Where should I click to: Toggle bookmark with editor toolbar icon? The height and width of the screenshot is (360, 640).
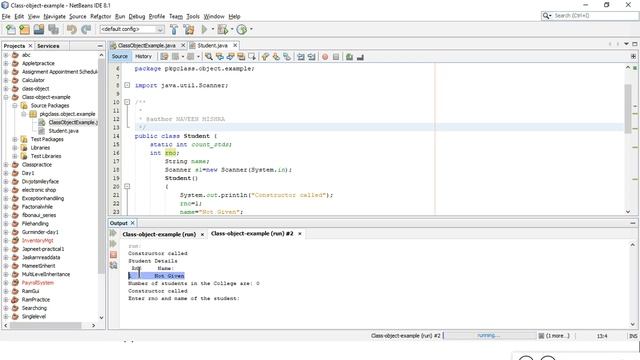click(287, 57)
